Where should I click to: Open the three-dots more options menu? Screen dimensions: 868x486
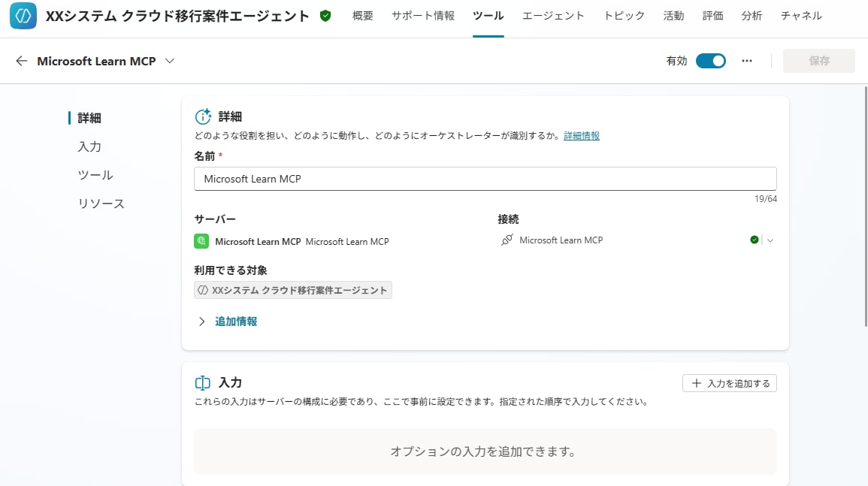point(747,61)
